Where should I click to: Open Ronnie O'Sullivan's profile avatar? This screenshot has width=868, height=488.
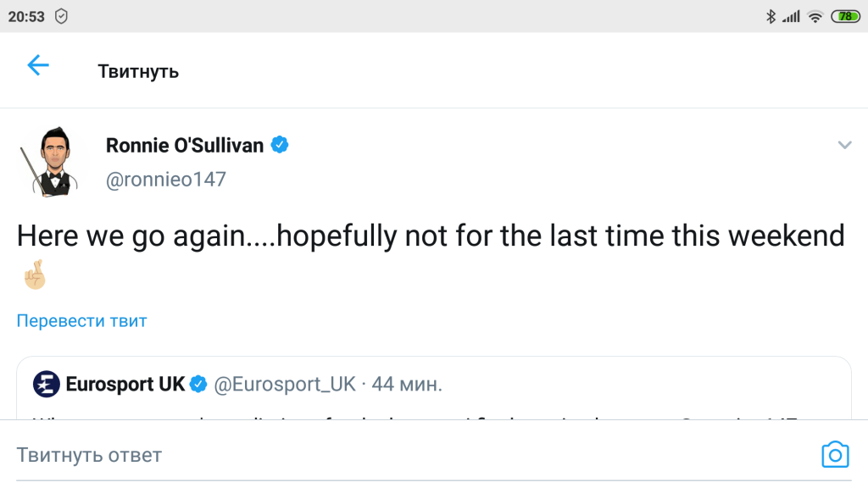pos(48,161)
